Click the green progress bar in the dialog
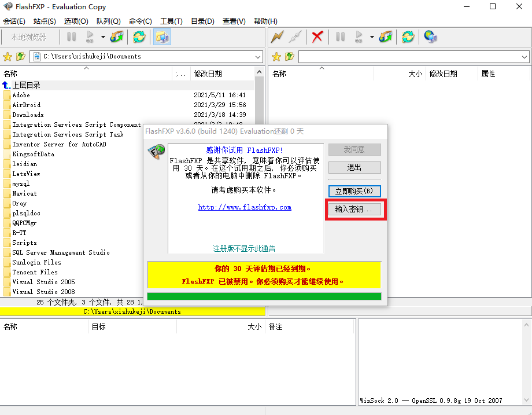The image size is (532, 415). [264, 296]
